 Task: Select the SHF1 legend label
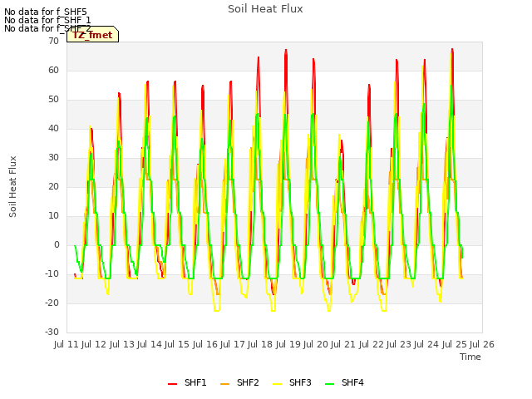point(195,382)
